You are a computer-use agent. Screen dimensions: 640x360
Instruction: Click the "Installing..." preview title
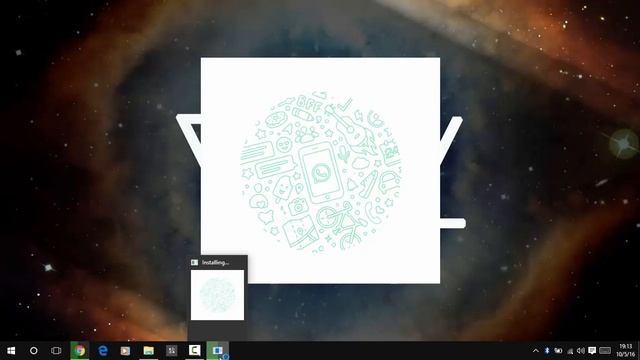pyautogui.click(x=215, y=262)
